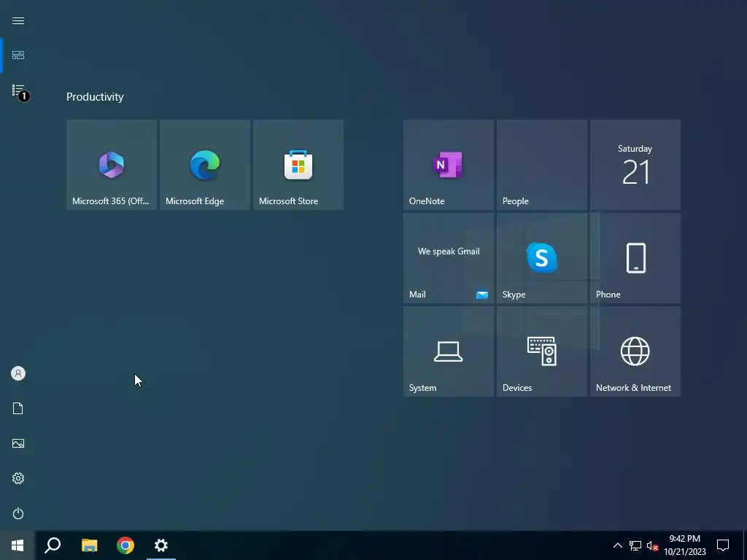Open the Phone tile

coord(635,258)
